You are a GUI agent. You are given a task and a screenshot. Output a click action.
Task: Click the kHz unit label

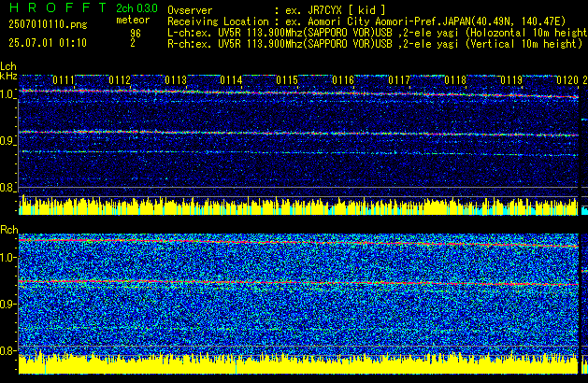tap(8, 76)
